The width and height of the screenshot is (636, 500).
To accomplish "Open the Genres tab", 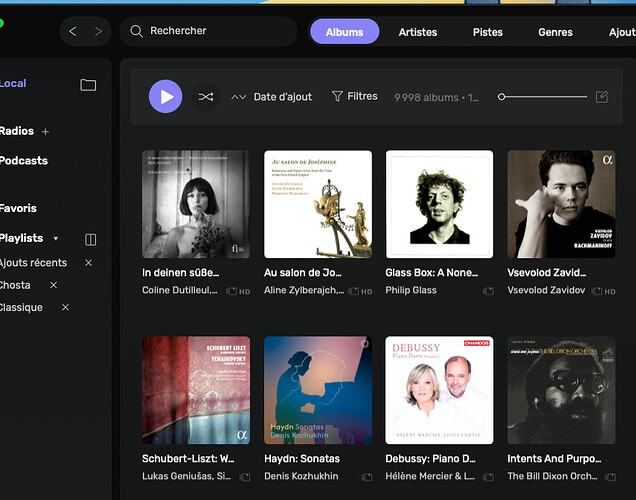I will pyautogui.click(x=555, y=32).
